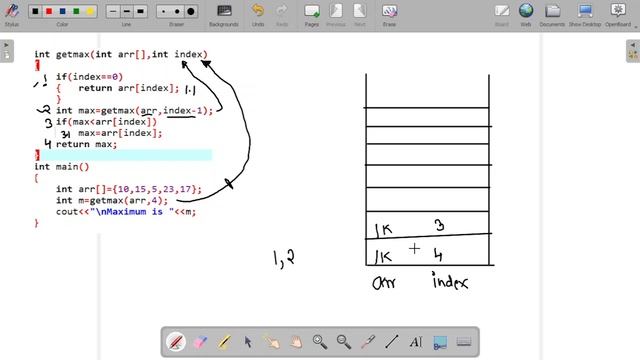640x360 pixels.
Task: Open the Documents view
Action: pyautogui.click(x=552, y=15)
